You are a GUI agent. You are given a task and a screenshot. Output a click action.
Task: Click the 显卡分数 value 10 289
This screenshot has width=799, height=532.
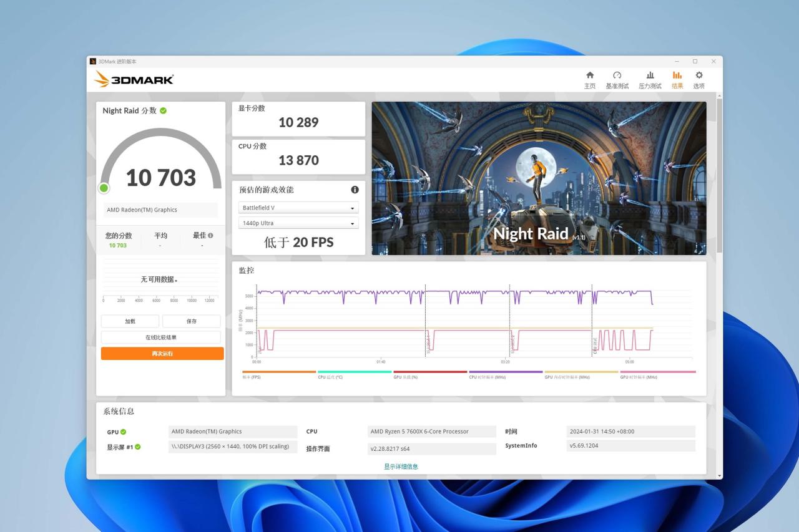(x=298, y=122)
